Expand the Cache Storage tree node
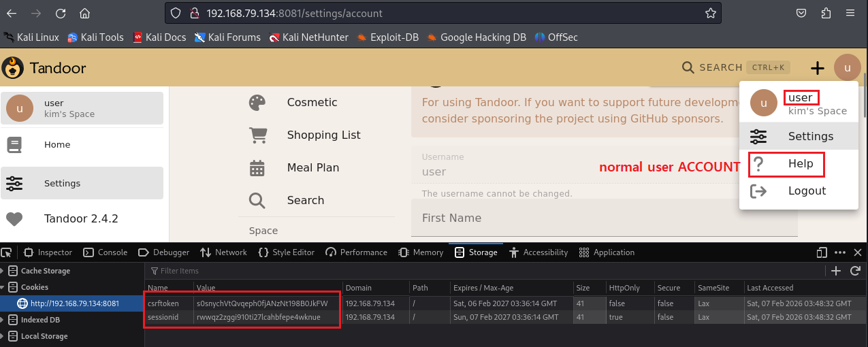This screenshot has width=868, height=347. (3, 271)
